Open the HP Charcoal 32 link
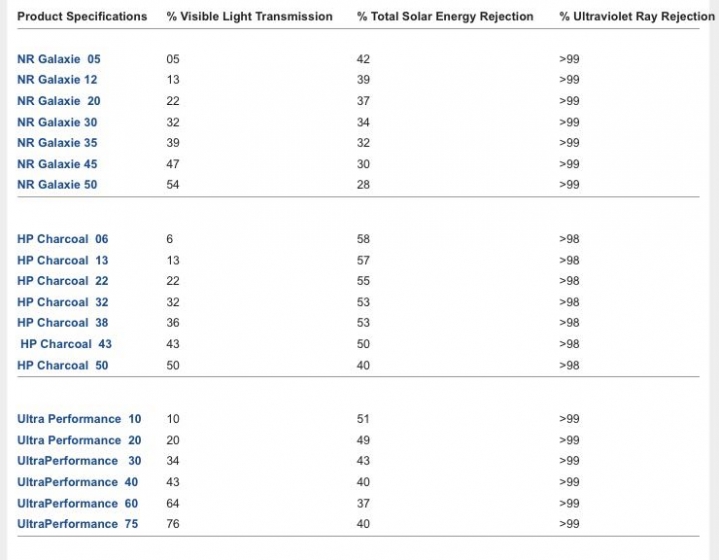Screen dimensions: 720x560 (x=63, y=302)
